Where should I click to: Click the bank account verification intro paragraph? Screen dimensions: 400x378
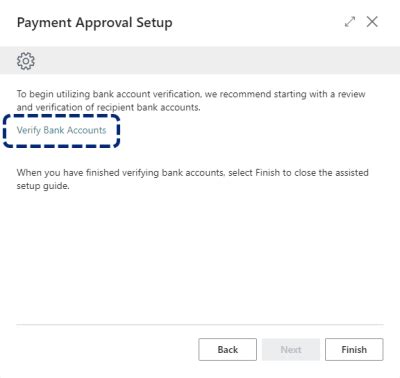(x=191, y=100)
